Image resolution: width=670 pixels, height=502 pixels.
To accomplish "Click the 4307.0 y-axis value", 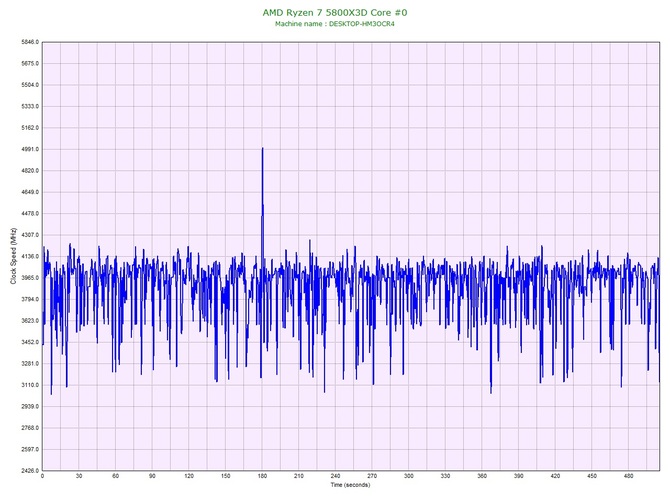I will click(30, 235).
